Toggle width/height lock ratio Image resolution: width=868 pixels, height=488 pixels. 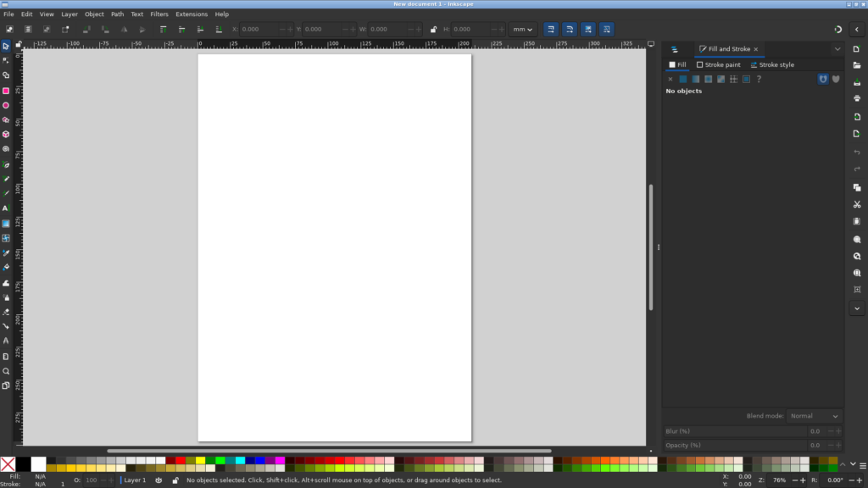433,30
